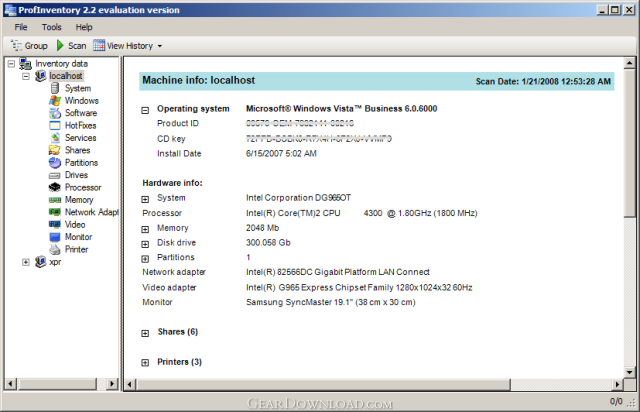Select the HotFixes tree label
This screenshot has width=640, height=412.
point(80,125)
